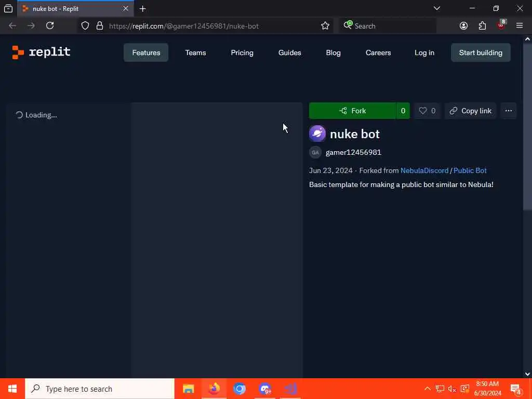Click the nuke bot planet avatar icon
Screen dimensions: 532x399
(317, 134)
